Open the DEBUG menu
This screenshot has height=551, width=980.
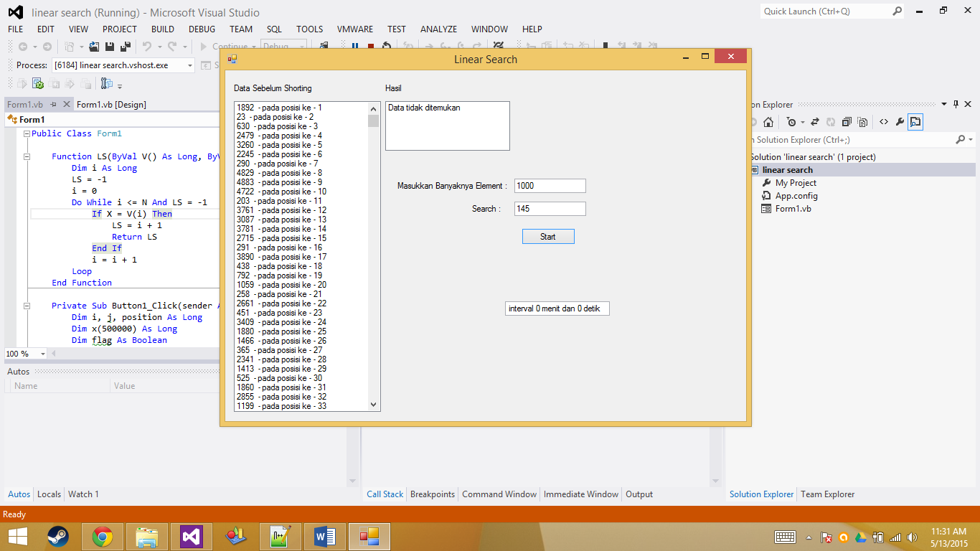click(x=202, y=29)
